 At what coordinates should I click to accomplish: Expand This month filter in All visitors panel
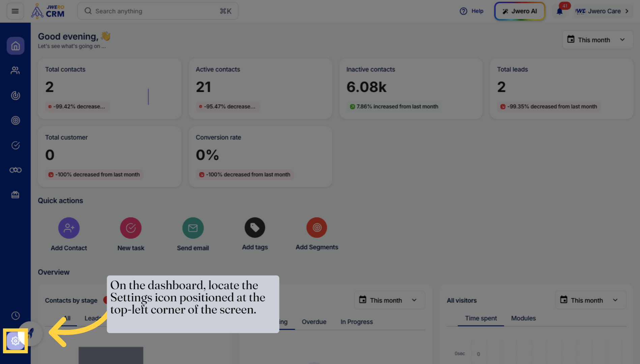[590, 300]
